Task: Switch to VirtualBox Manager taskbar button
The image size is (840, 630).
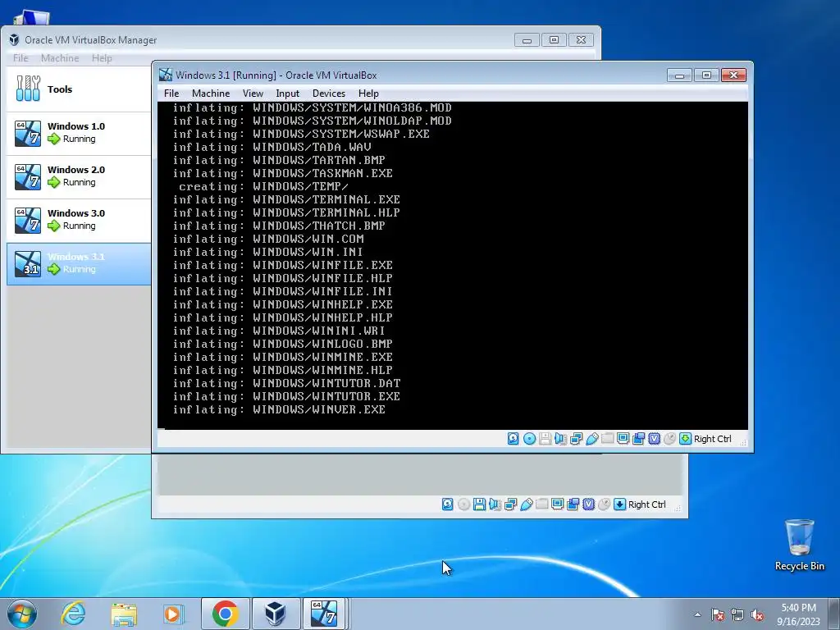Action: [x=276, y=614]
